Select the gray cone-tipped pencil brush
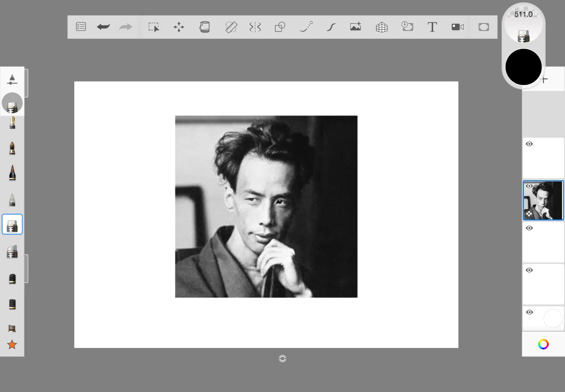The width and height of the screenshot is (565, 392). pos(12,199)
